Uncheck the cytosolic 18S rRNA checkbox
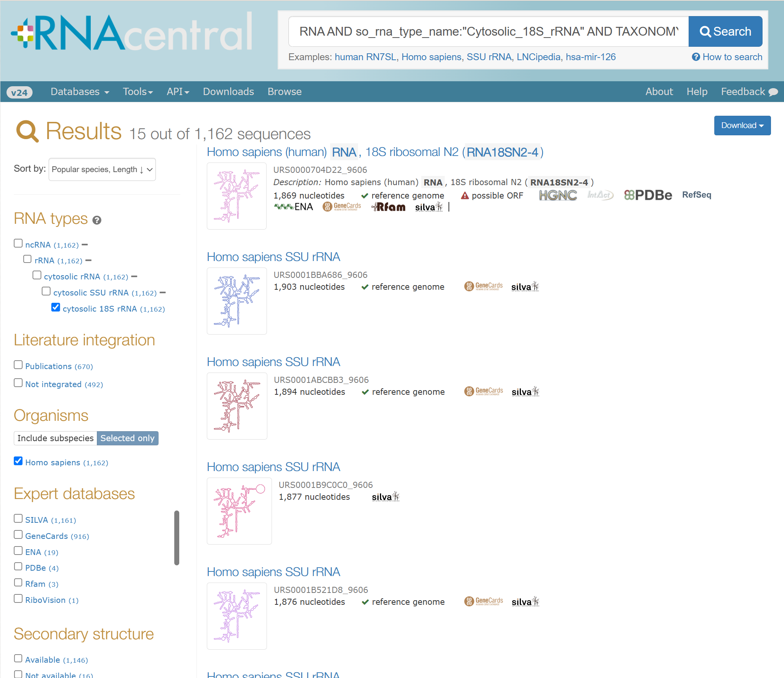784x678 pixels. (56, 307)
